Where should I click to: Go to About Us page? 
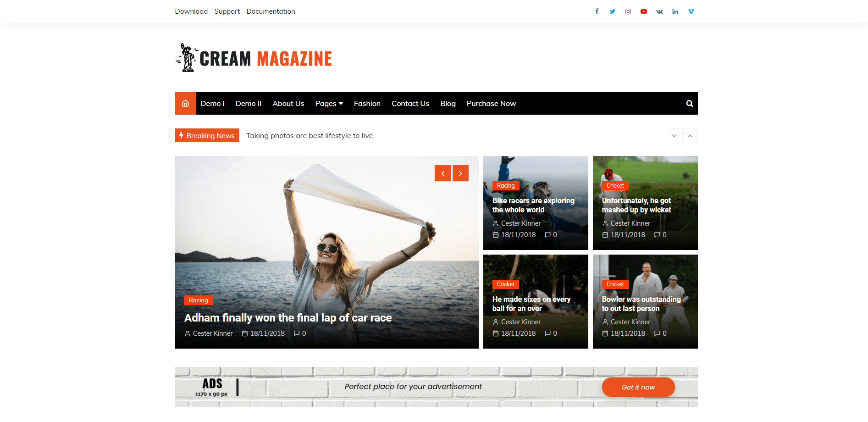[x=288, y=104]
